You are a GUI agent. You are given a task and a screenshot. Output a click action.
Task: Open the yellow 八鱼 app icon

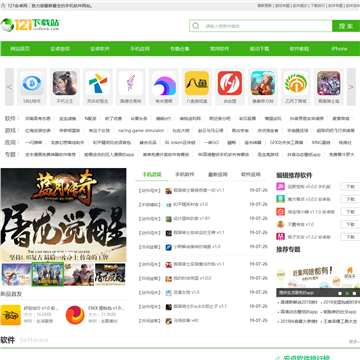197,83
